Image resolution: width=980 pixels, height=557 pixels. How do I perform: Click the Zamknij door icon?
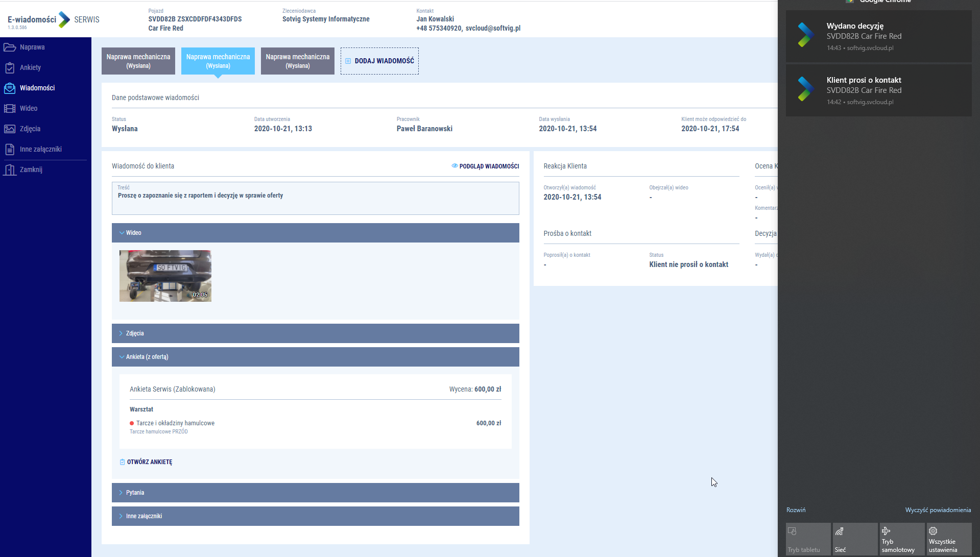coord(10,170)
